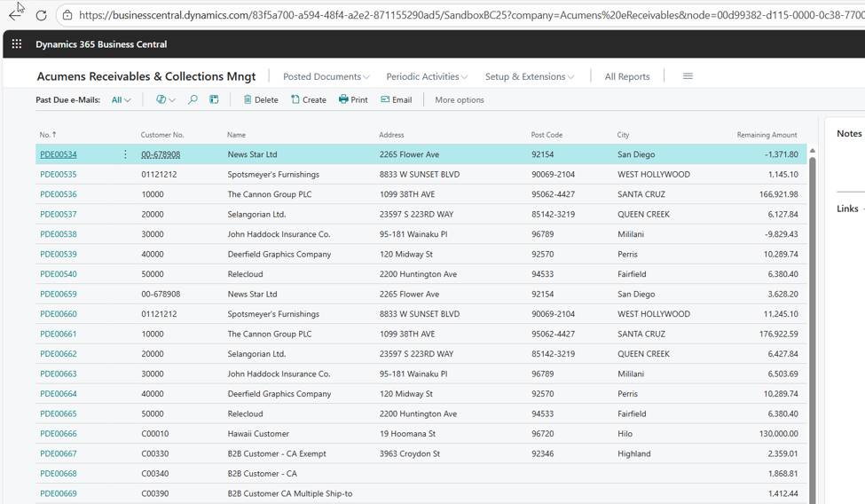Select B2B Customer CA Multiple Ship-to cell
The image size is (865, 504).
[x=289, y=493]
